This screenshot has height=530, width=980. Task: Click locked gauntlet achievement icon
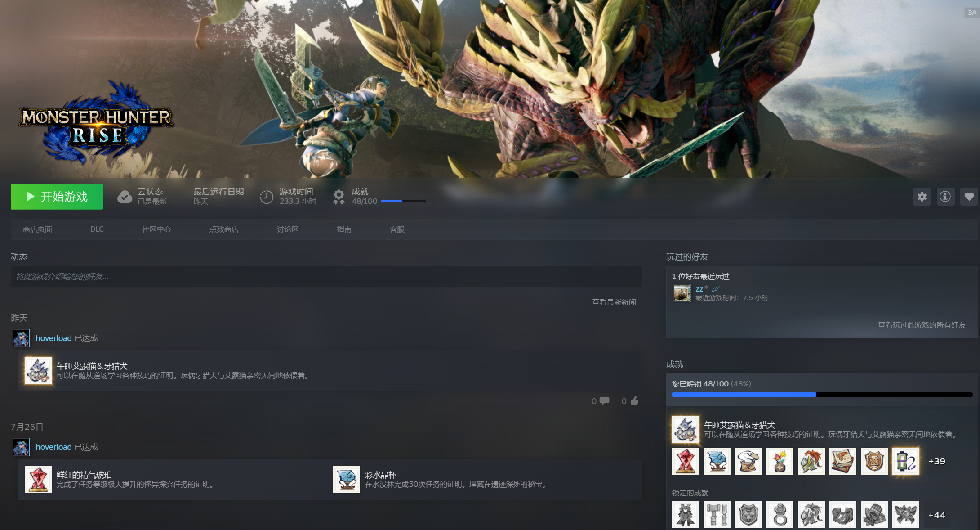pyautogui.click(x=874, y=515)
